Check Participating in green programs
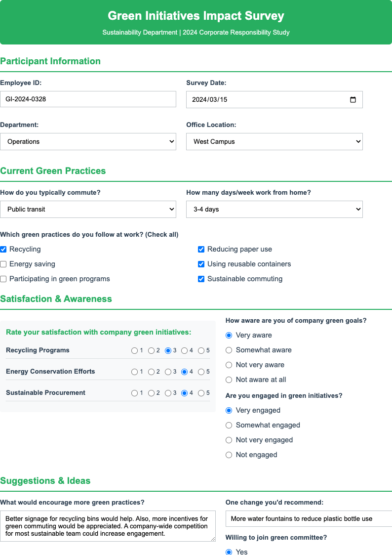This screenshot has height=555, width=392. [3, 279]
